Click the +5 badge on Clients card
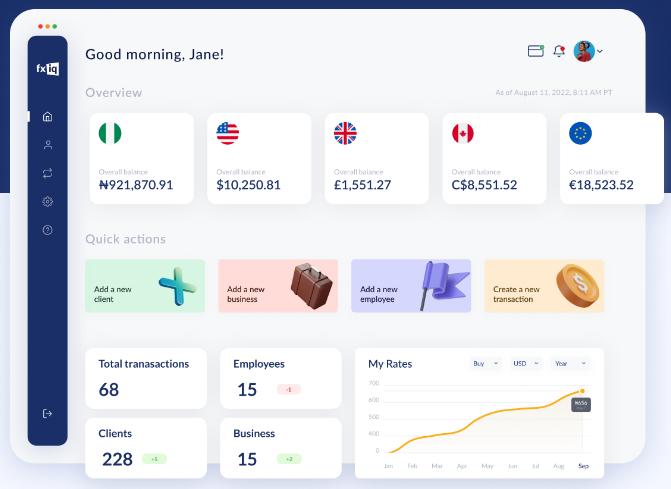Viewport: 671px width, 489px height. coord(154,459)
